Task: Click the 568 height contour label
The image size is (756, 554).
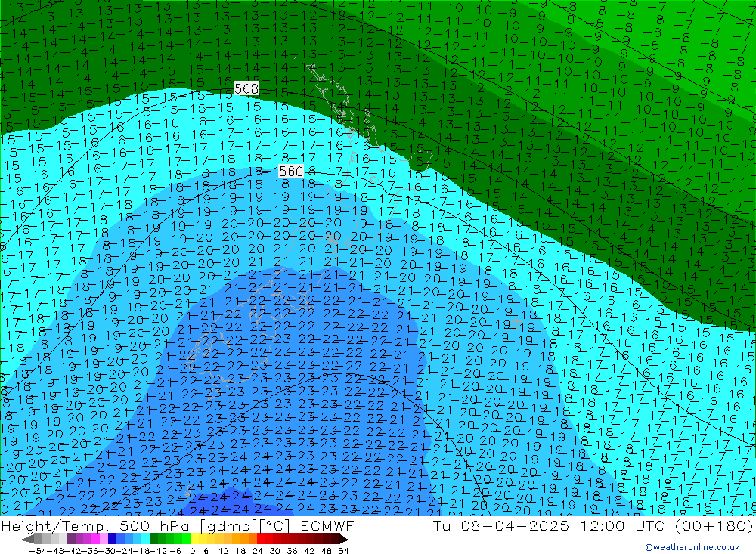Action: pyautogui.click(x=246, y=88)
